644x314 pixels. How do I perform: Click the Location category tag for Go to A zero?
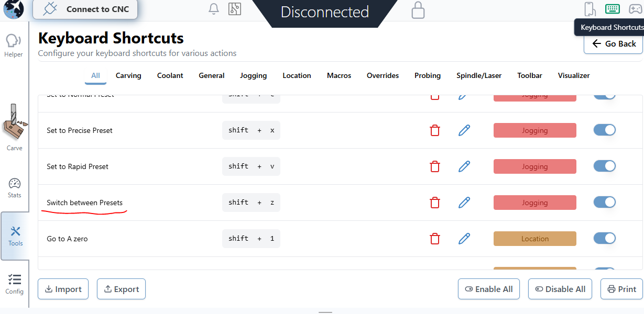point(534,239)
